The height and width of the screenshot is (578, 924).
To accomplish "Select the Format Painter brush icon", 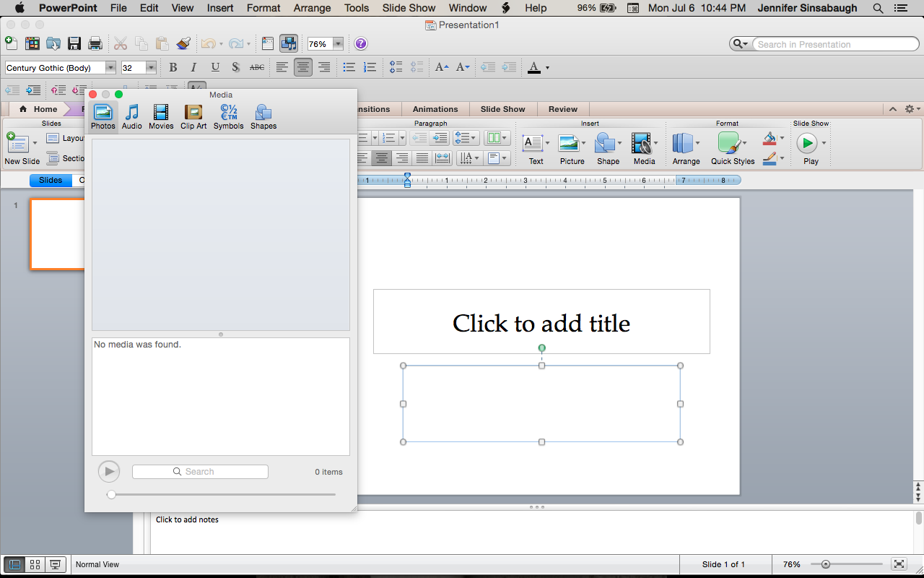I will pyautogui.click(x=183, y=43).
